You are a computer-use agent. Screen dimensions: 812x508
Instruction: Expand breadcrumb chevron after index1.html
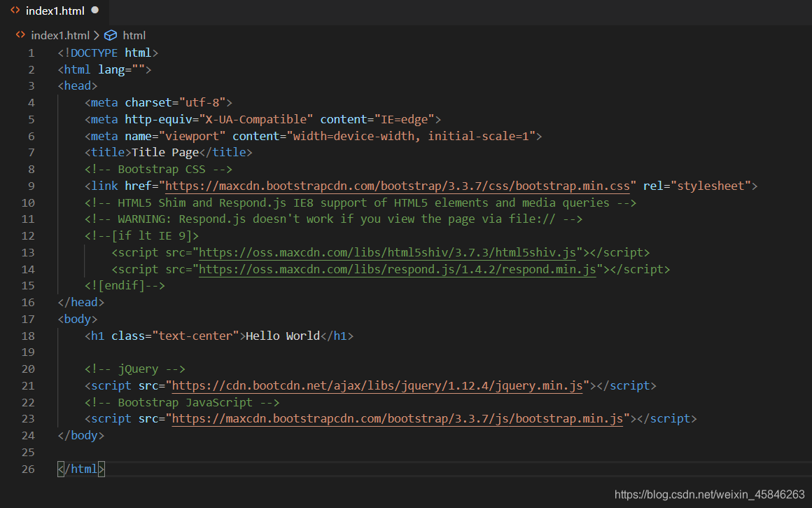[97, 35]
